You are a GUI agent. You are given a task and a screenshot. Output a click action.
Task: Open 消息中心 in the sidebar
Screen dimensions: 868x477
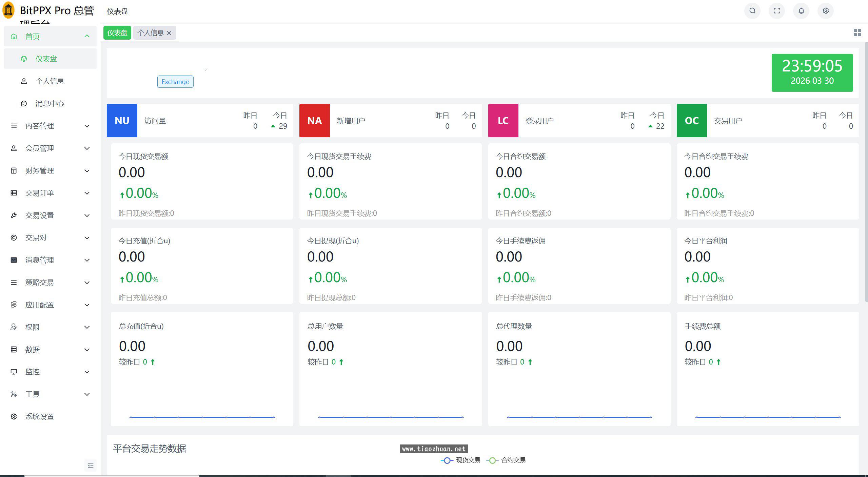click(x=50, y=104)
